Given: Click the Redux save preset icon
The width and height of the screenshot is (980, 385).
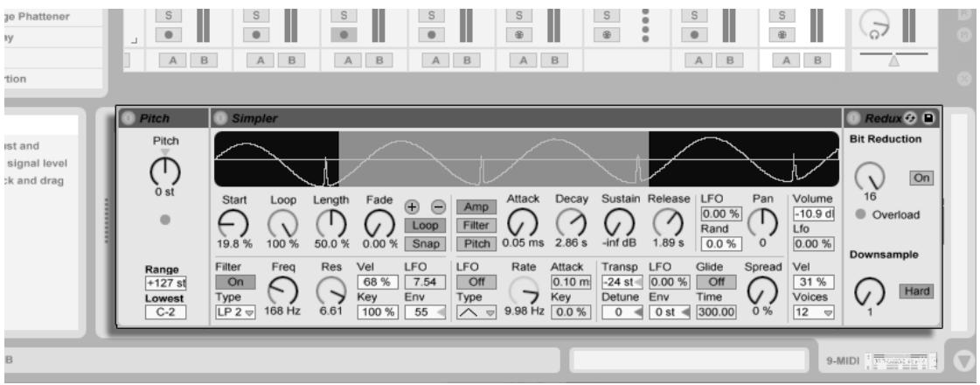Looking at the screenshot, I should [x=928, y=118].
